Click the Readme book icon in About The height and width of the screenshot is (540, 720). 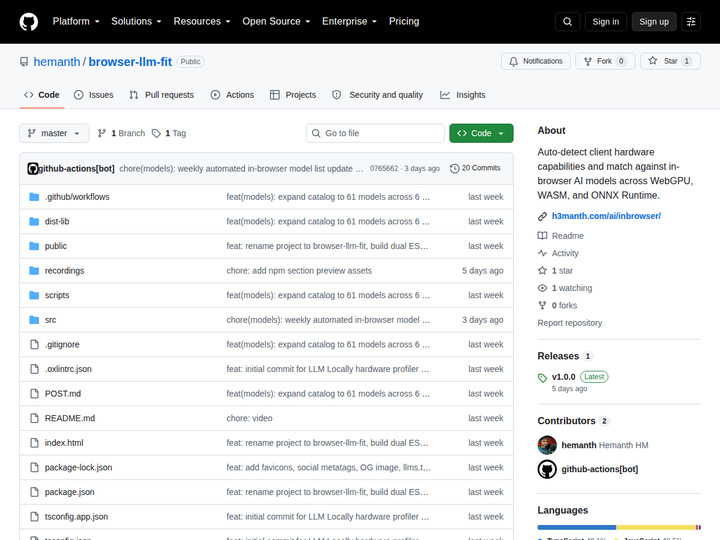coord(542,236)
